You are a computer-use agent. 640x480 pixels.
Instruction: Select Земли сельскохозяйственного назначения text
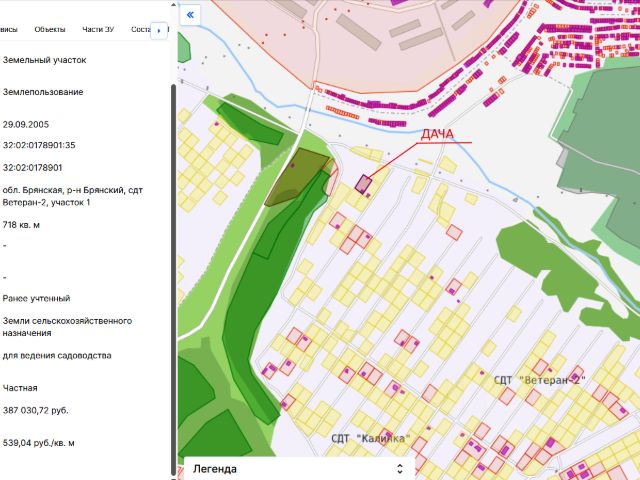point(67,327)
